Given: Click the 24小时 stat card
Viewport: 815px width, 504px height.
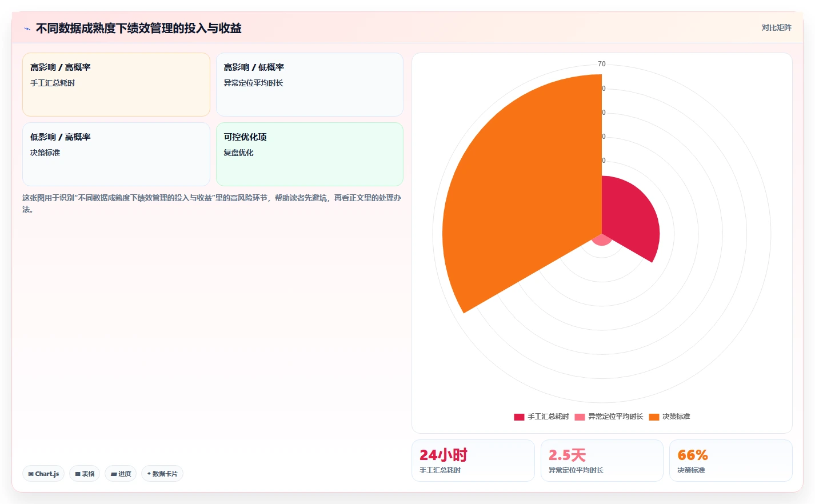Looking at the screenshot, I should pos(473,461).
